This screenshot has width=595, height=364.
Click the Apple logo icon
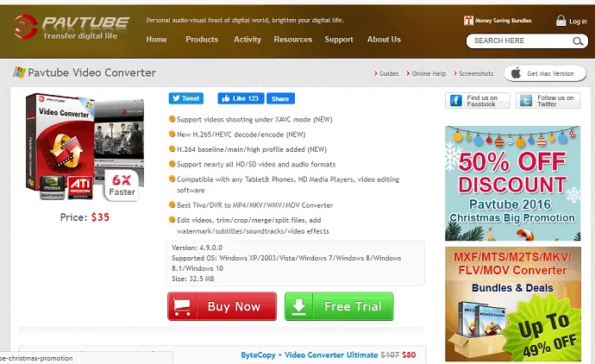[516, 72]
